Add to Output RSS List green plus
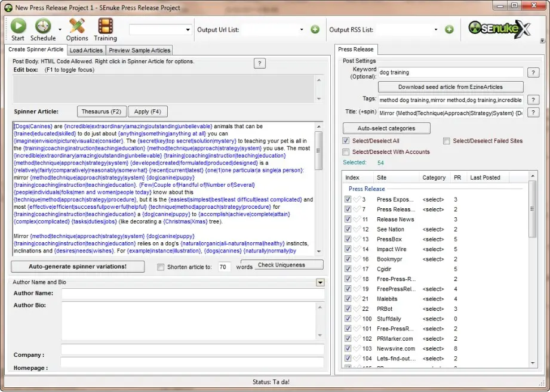550x392 pixels. pyautogui.click(x=449, y=29)
